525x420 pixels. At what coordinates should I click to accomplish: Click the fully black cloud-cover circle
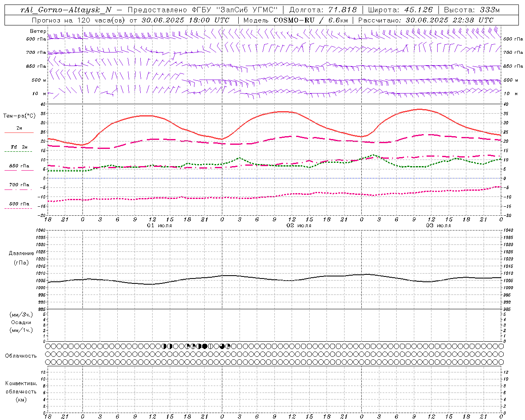[205, 346]
